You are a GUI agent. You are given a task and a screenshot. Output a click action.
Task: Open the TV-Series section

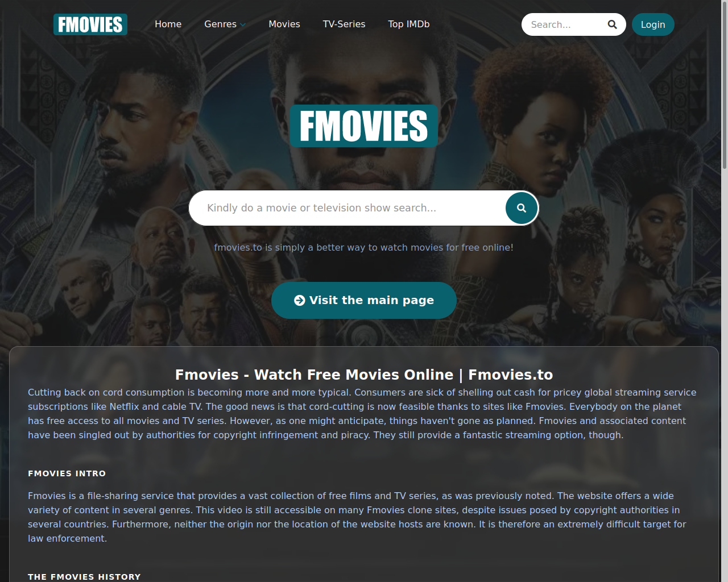click(344, 24)
